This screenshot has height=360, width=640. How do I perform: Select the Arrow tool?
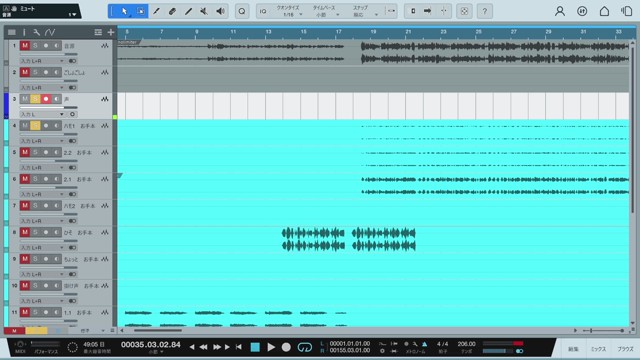pos(124,11)
